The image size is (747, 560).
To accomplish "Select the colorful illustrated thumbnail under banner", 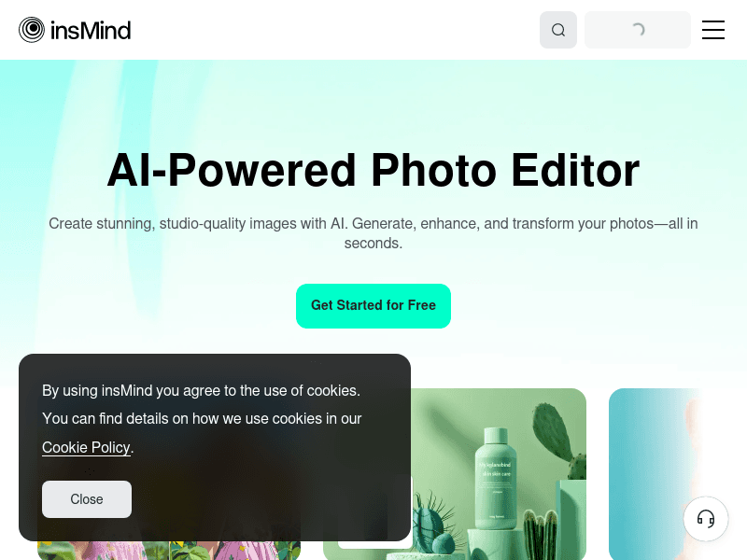I will [169, 551].
